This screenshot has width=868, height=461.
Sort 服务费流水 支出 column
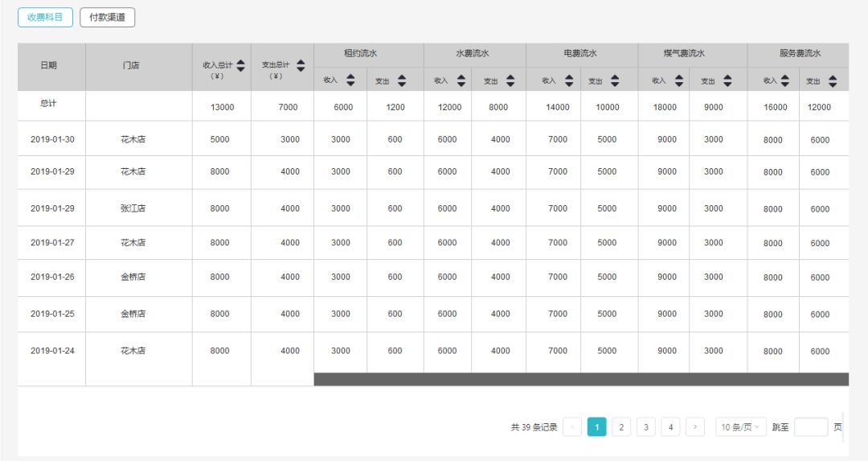tap(833, 81)
